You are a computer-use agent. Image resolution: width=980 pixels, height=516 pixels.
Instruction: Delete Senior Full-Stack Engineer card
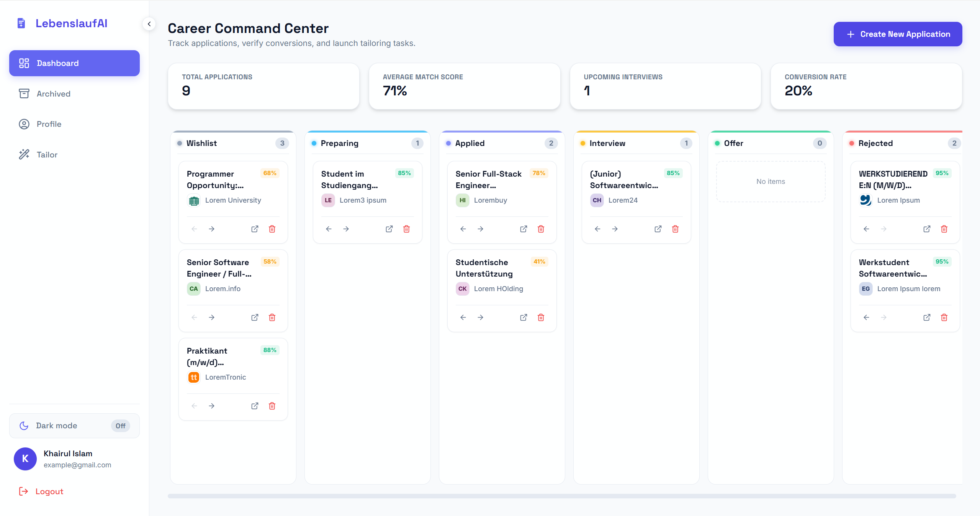pyautogui.click(x=541, y=229)
